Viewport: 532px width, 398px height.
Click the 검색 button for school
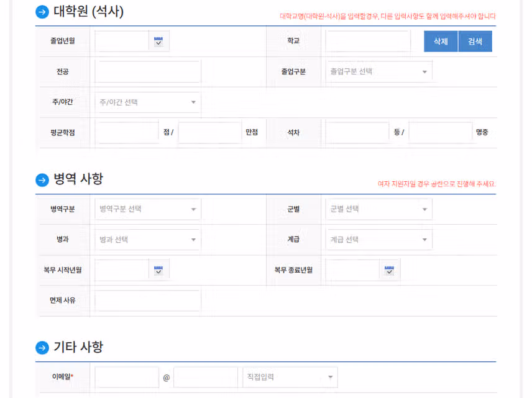[x=475, y=42]
